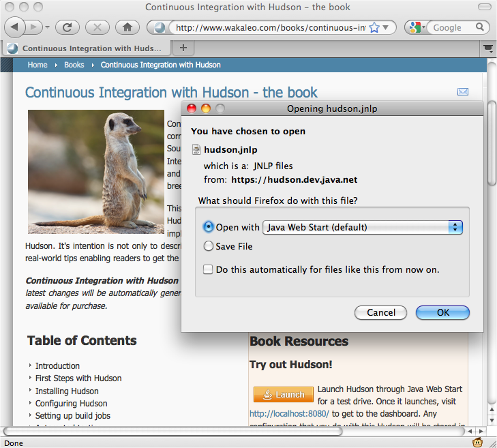Open the back/forward history dropdown arrow
The width and height of the screenshot is (497, 448).
tap(47, 27)
